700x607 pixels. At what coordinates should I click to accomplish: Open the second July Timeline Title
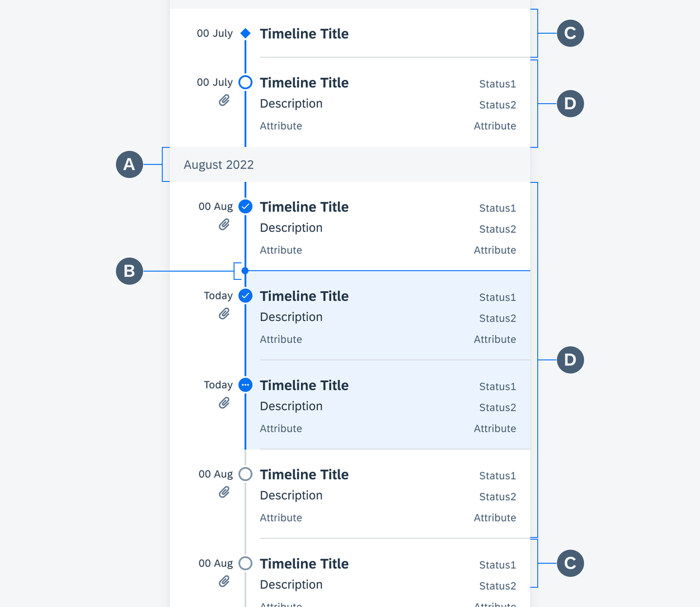pos(304,83)
